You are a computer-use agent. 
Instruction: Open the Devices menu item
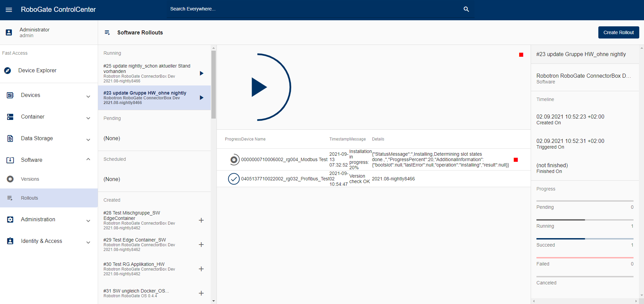pyautogui.click(x=49, y=95)
